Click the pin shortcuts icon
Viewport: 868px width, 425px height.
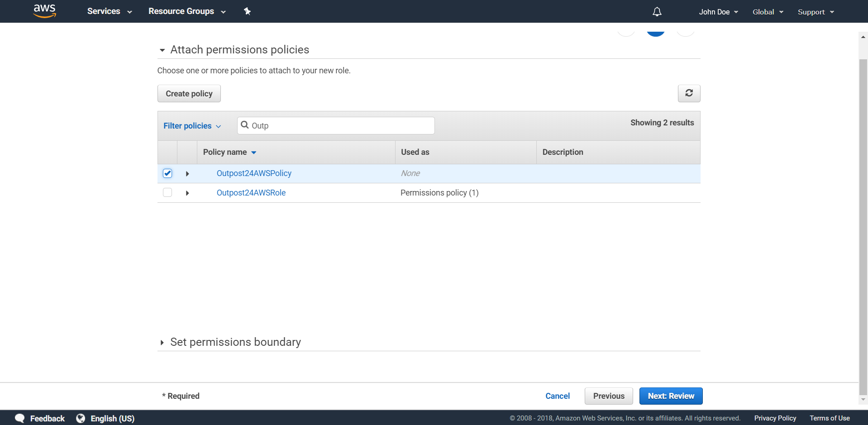(x=247, y=11)
